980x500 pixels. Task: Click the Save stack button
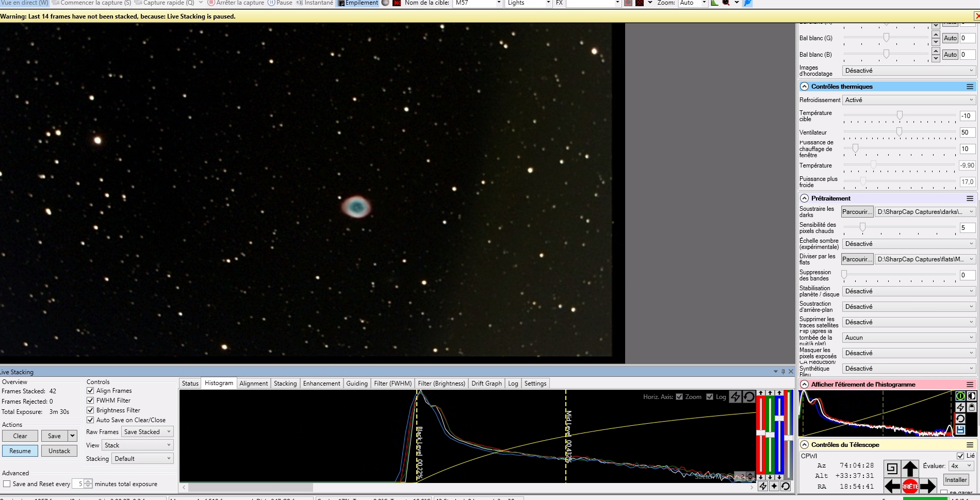point(54,436)
